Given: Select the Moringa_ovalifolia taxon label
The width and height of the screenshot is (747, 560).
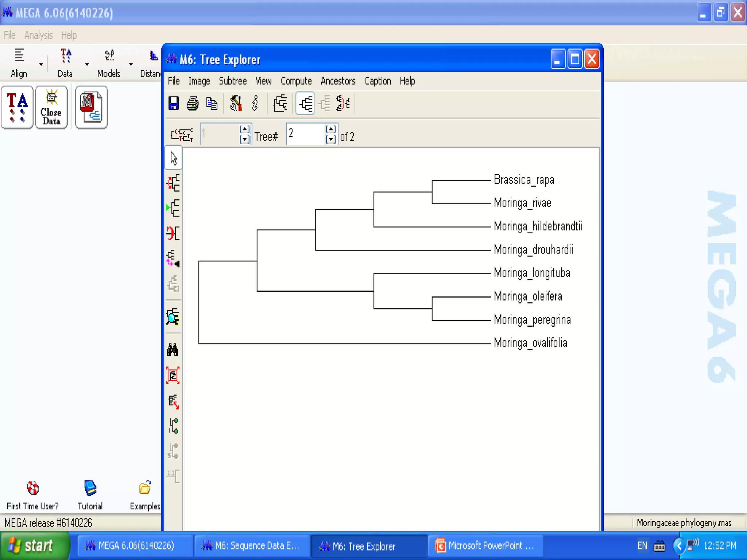Looking at the screenshot, I should point(530,343).
